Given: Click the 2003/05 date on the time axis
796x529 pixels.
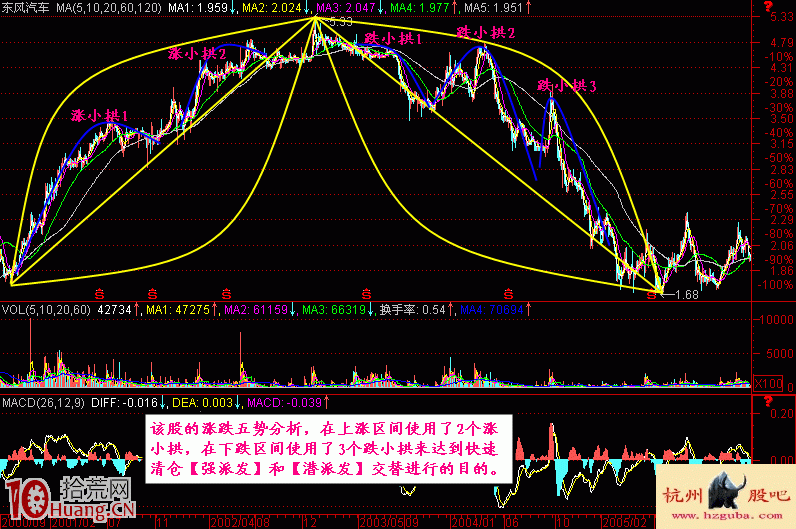Looking at the screenshot, I should tap(381, 522).
